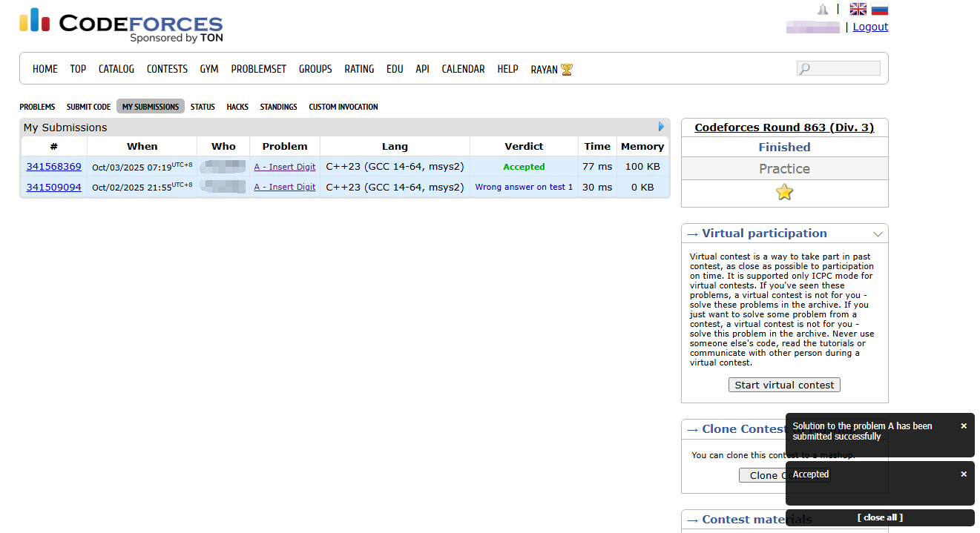Image resolution: width=980 pixels, height=533 pixels.
Task: Click 'close all' notifications button
Action: 880,517
